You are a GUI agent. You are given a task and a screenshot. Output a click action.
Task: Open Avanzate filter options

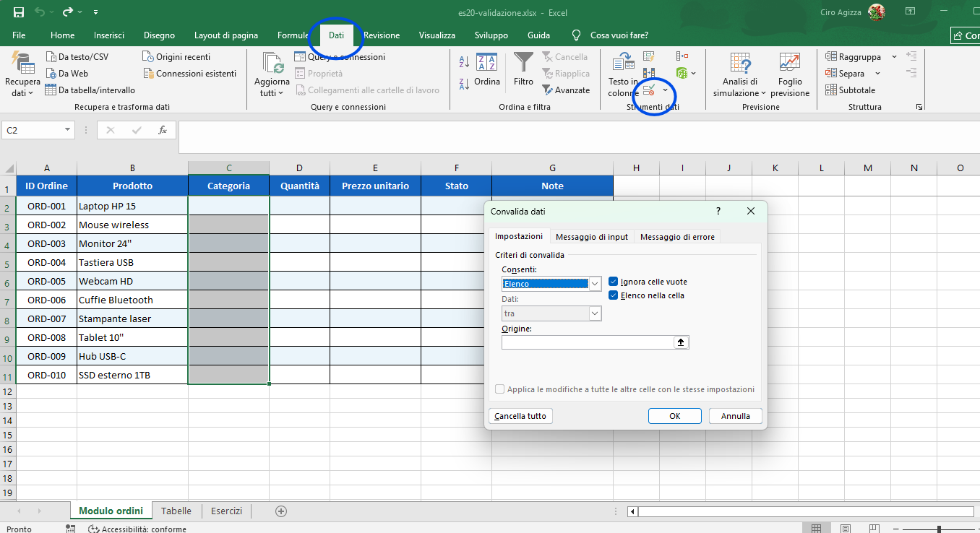(x=566, y=90)
